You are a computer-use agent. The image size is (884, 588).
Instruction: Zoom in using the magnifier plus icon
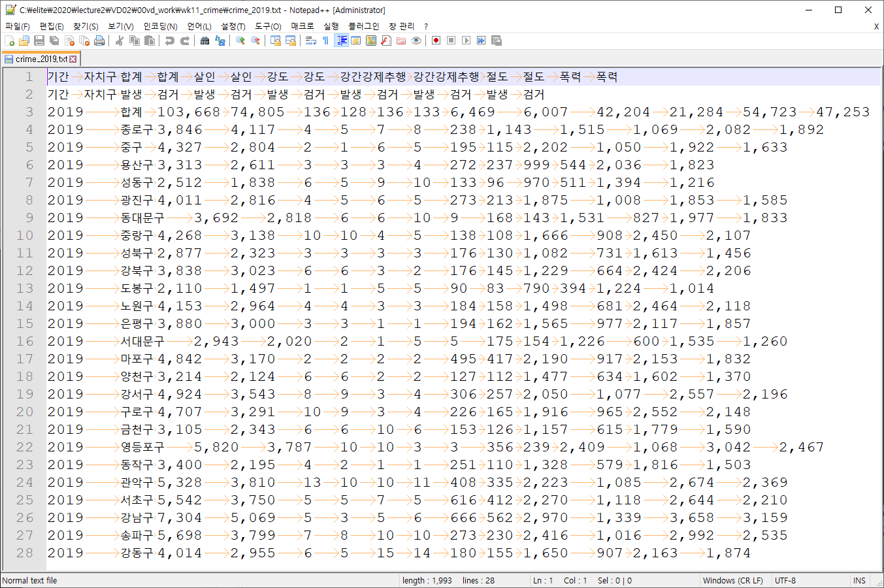coord(240,41)
